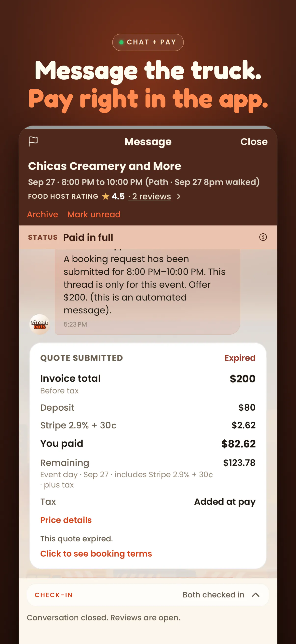This screenshot has width=296, height=644.
Task: Open the 2 reviews link
Action: (151, 196)
